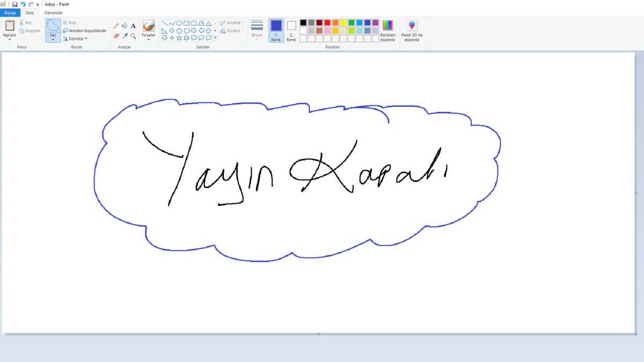Select the Eraser tool
The image size is (644, 362).
pyautogui.click(x=116, y=36)
